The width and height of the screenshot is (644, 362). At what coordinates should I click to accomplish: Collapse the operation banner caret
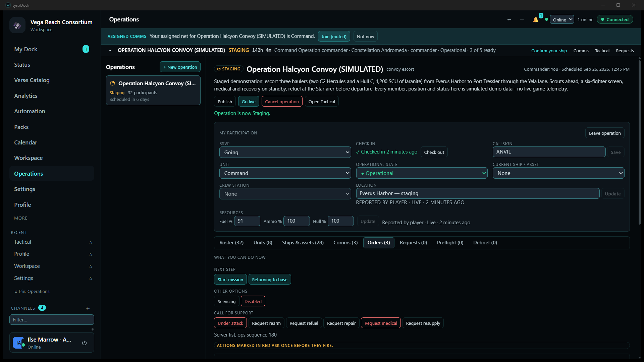[x=110, y=51]
